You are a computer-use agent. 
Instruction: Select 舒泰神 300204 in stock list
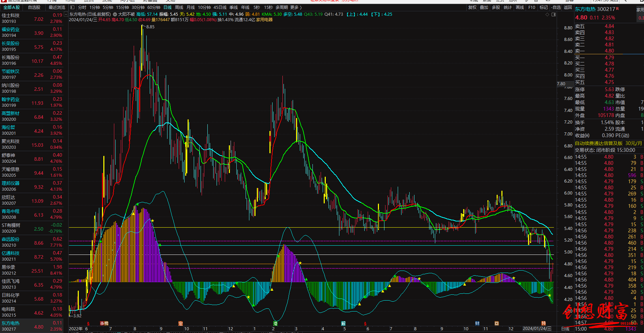click(32, 158)
